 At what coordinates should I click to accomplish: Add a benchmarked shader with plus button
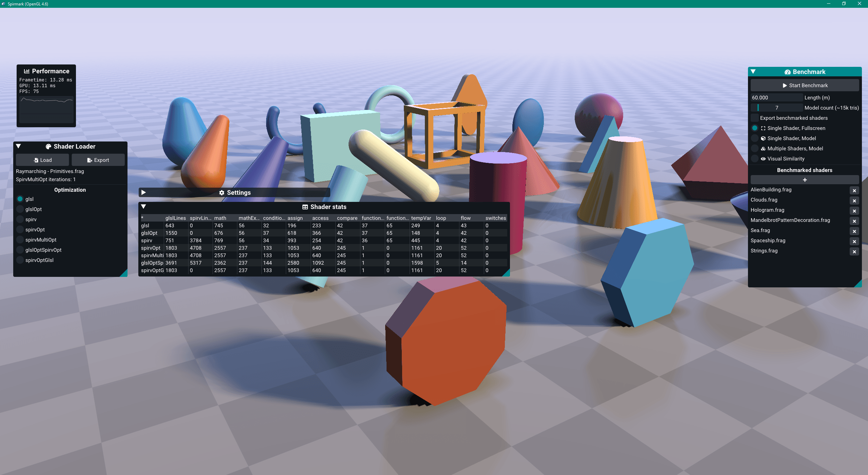click(x=804, y=180)
